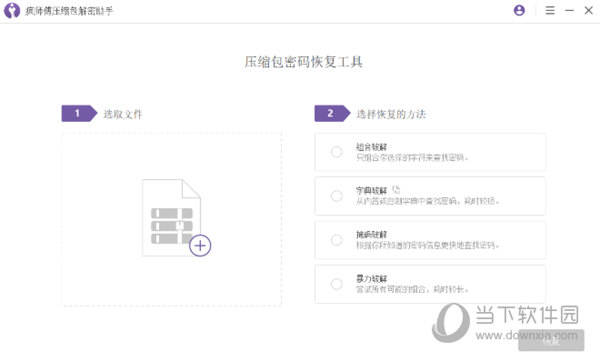Open the hamburger menu
Image resolution: width=600 pixels, height=362 pixels.
pyautogui.click(x=550, y=10)
